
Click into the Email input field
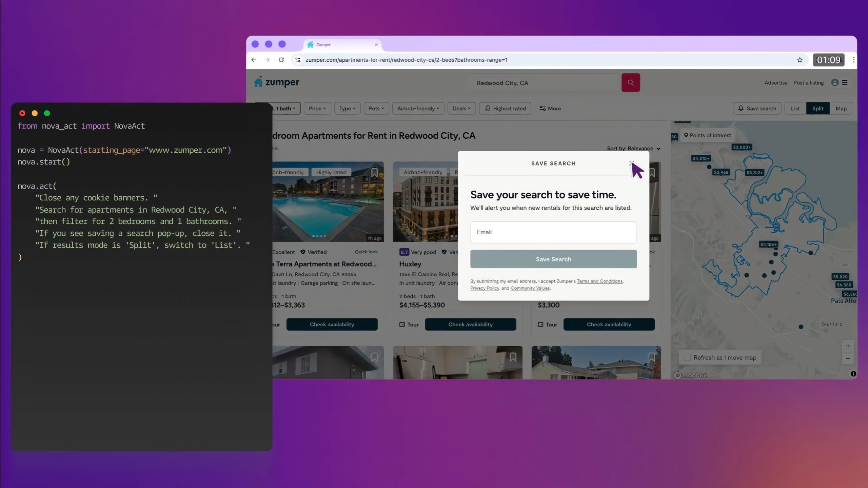click(553, 232)
